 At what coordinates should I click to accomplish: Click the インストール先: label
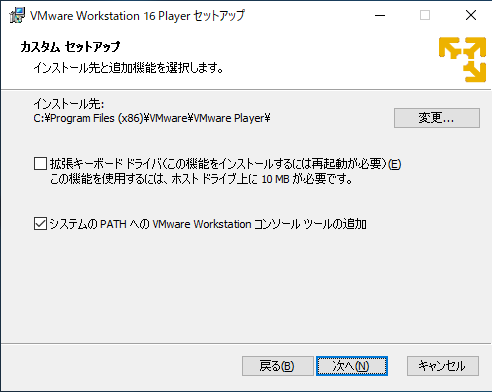(x=69, y=104)
